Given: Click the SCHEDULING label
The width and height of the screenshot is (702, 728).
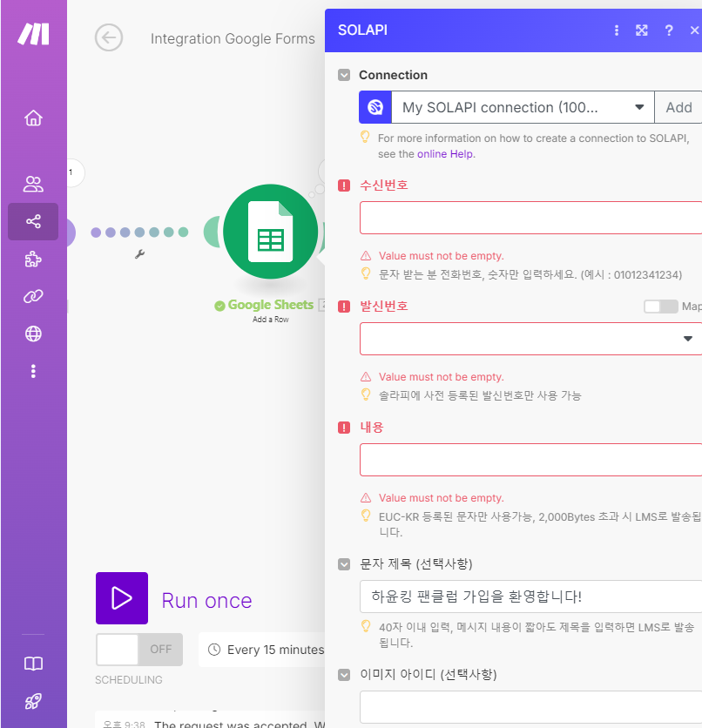Looking at the screenshot, I should pyautogui.click(x=129, y=680).
